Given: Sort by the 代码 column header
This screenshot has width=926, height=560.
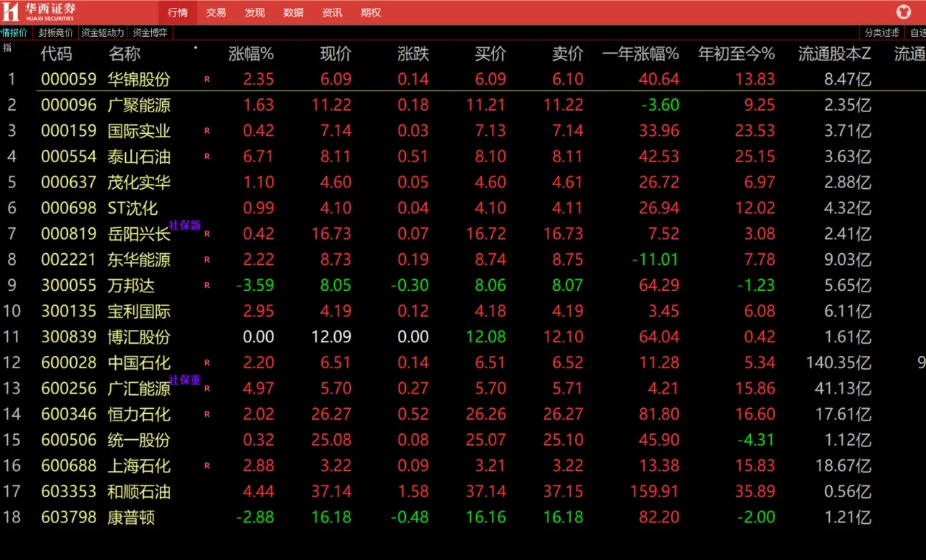Looking at the screenshot, I should (x=56, y=54).
